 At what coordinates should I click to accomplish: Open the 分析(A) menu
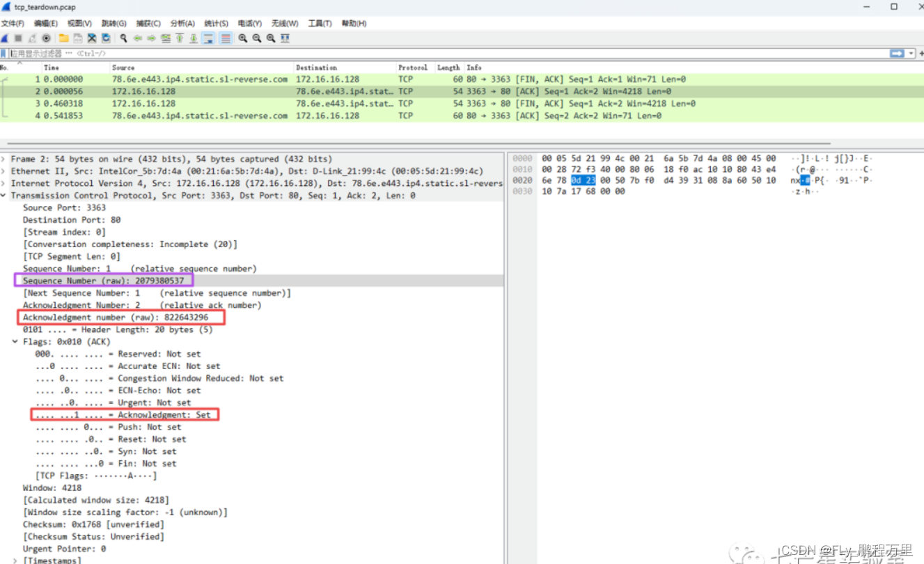[182, 24]
